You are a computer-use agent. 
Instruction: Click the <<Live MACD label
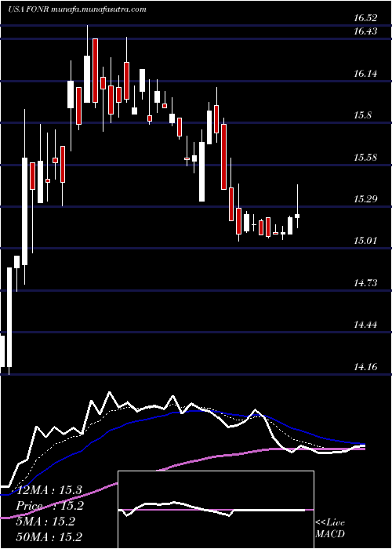click(x=330, y=528)
